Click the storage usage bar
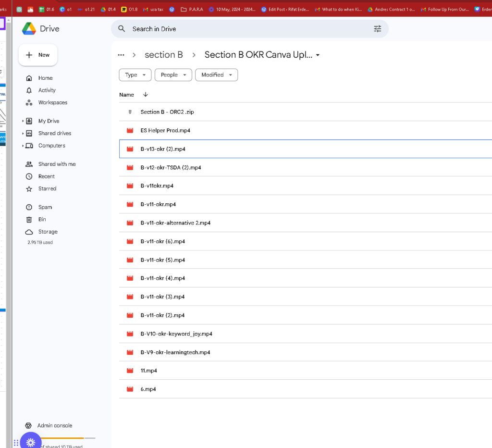This screenshot has width=492, height=448. (x=67, y=438)
